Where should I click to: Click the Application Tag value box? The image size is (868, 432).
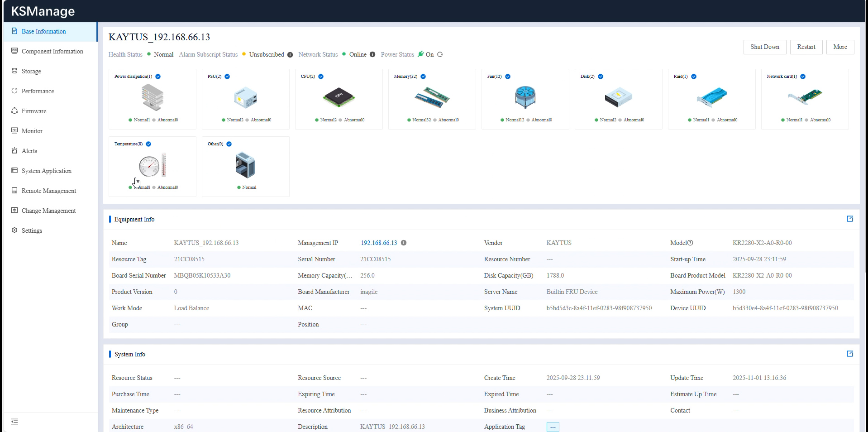pyautogui.click(x=553, y=427)
